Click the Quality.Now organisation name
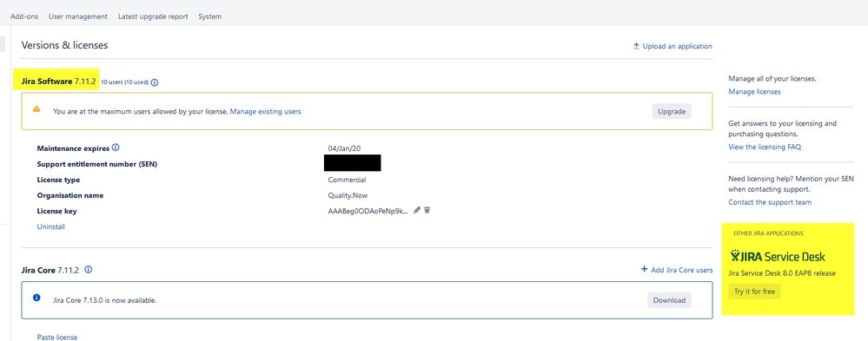Viewport: 868px width, 341px height. (348, 195)
